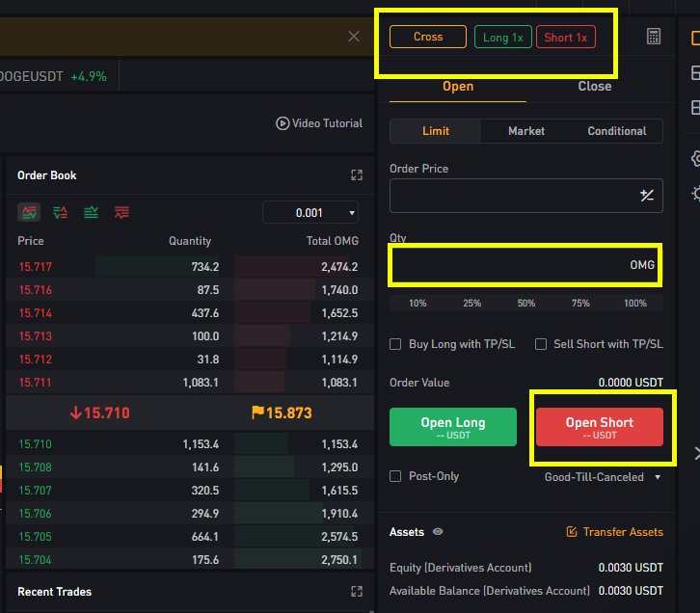Screen dimensions: 700x613
Task: Select the DOGEUSDT ticker
Action: tap(53, 76)
